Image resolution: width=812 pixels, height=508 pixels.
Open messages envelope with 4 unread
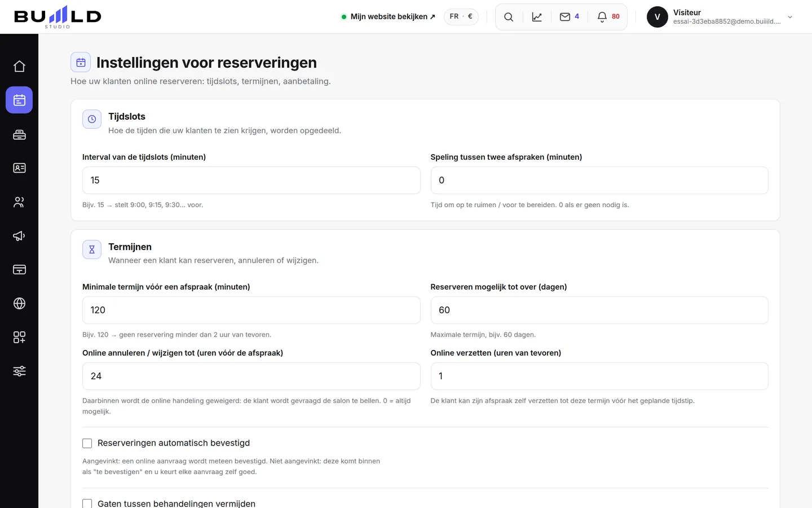[x=569, y=17]
